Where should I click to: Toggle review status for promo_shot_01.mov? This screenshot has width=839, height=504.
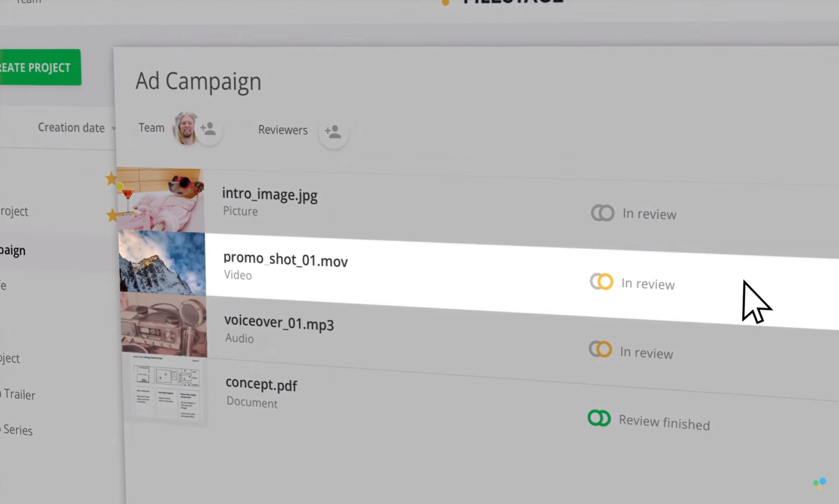pos(600,282)
